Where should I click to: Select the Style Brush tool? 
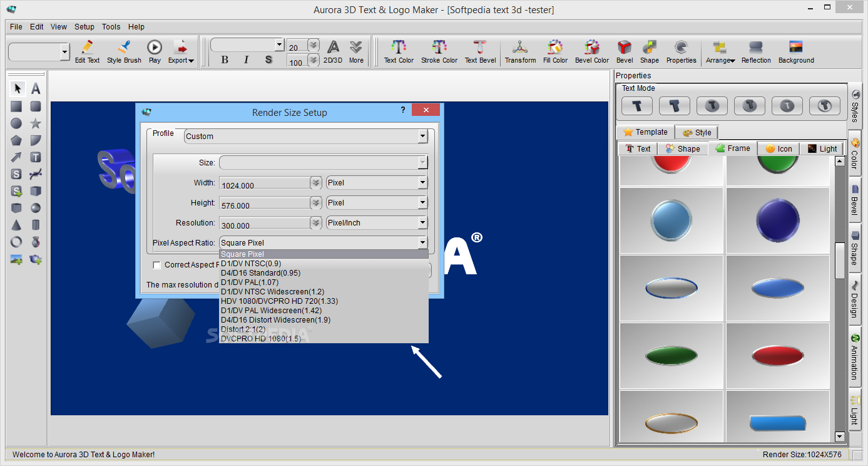coord(124,51)
